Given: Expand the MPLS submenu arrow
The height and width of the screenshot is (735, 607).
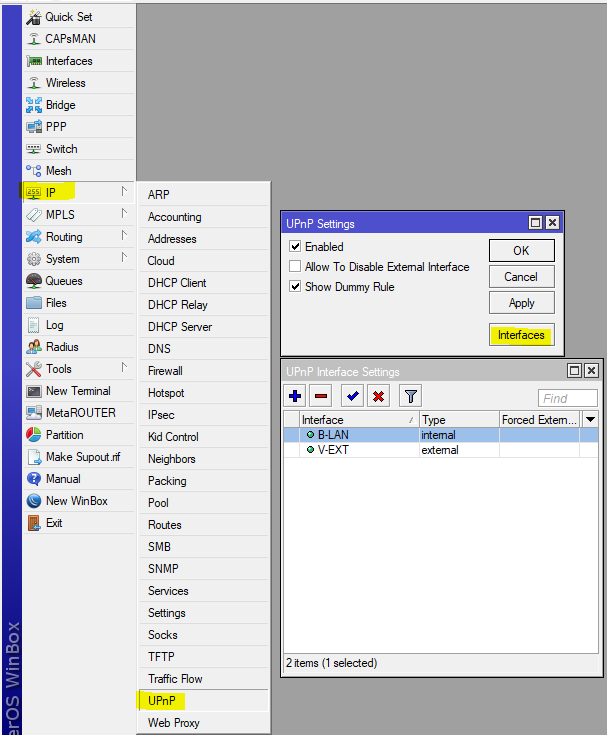Looking at the screenshot, I should click(x=124, y=213).
